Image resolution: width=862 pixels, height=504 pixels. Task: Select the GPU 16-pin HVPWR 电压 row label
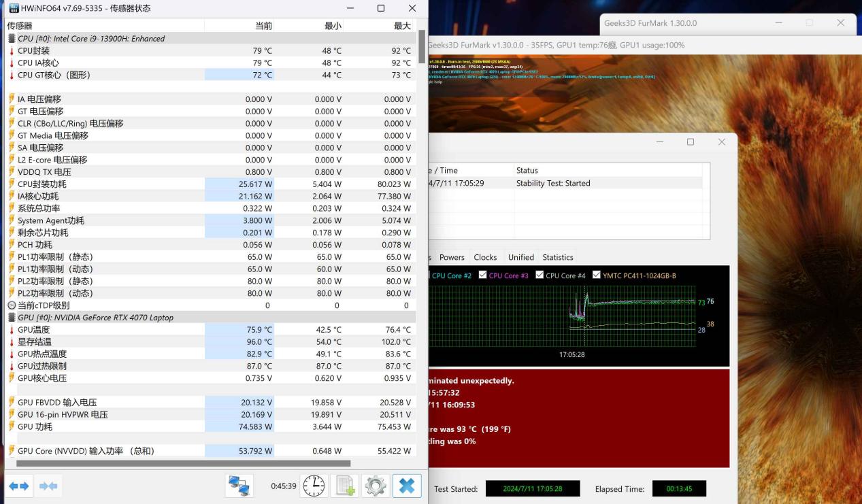tap(63, 415)
